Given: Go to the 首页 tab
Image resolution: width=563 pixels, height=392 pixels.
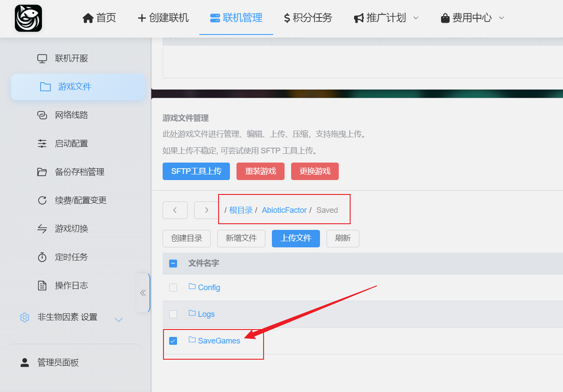Looking at the screenshot, I should tap(100, 18).
